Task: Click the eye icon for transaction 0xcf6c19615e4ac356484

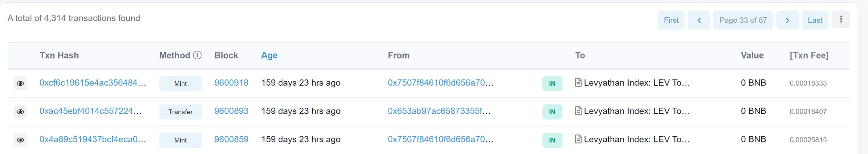Action: tap(20, 83)
